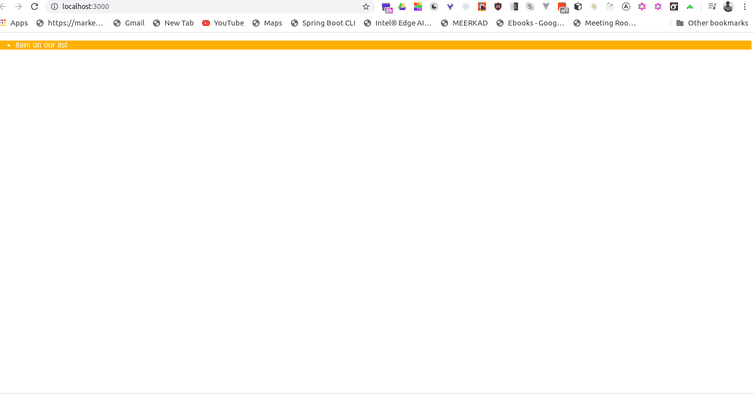
Task: Expand the Other bookmarks folder
Action: click(712, 23)
